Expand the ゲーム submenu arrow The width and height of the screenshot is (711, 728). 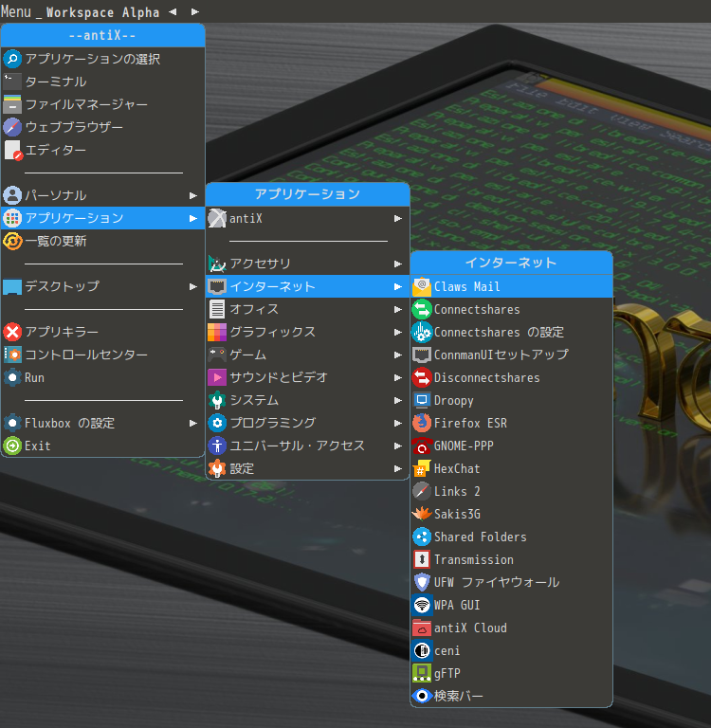[x=398, y=355]
